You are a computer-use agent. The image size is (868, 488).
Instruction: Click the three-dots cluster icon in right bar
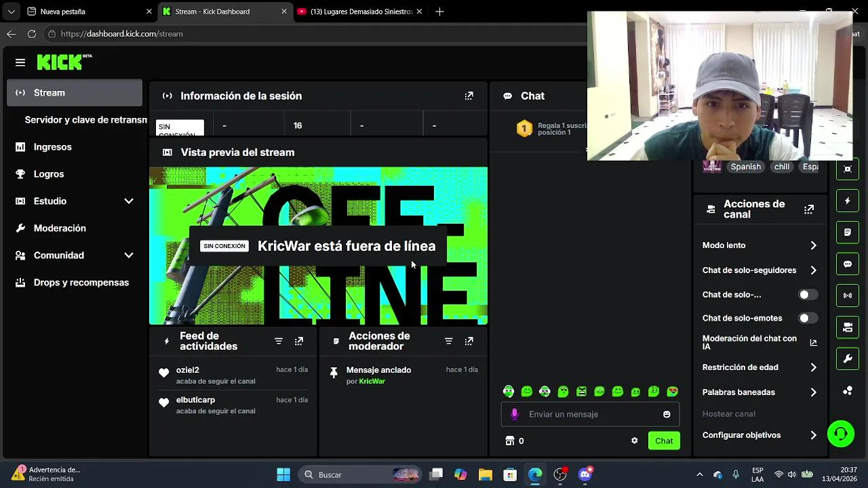pyautogui.click(x=848, y=390)
